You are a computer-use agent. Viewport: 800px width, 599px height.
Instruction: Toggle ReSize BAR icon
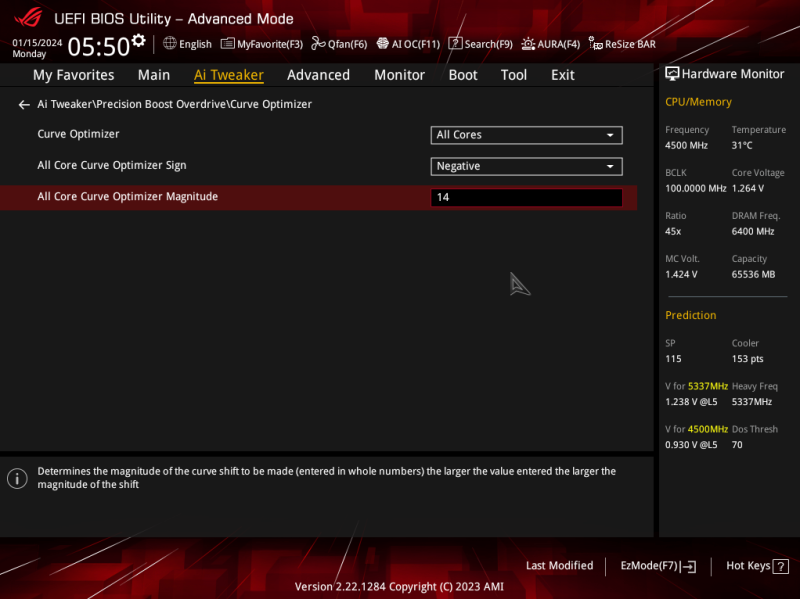(595, 43)
